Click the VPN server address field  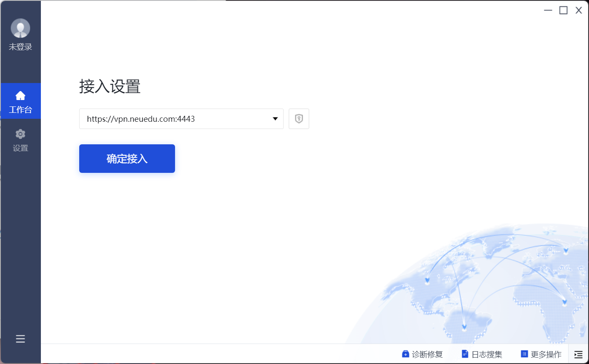point(175,119)
